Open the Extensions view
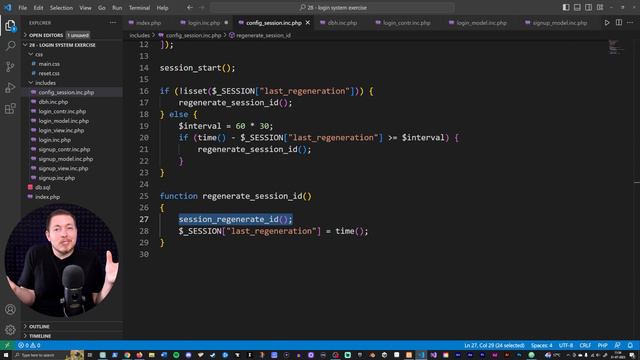 point(10,109)
